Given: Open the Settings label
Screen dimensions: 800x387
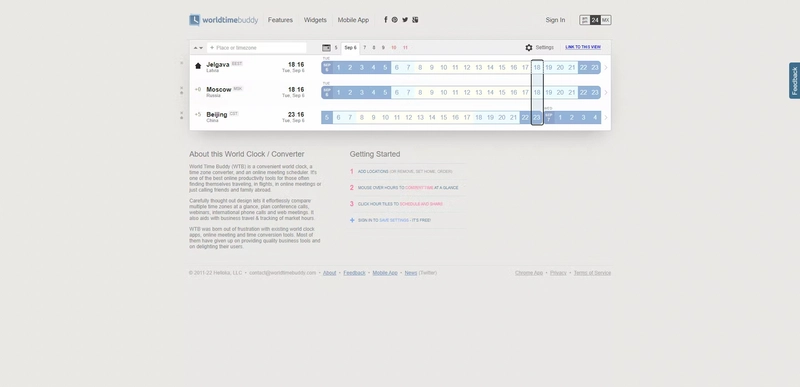Looking at the screenshot, I should 544,47.
